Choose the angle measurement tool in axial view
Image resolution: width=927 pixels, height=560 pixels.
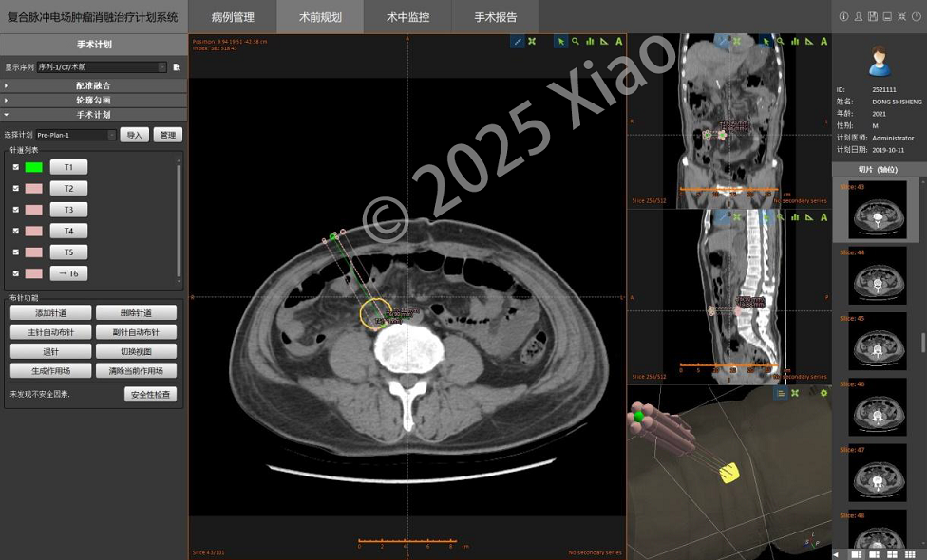click(x=604, y=42)
